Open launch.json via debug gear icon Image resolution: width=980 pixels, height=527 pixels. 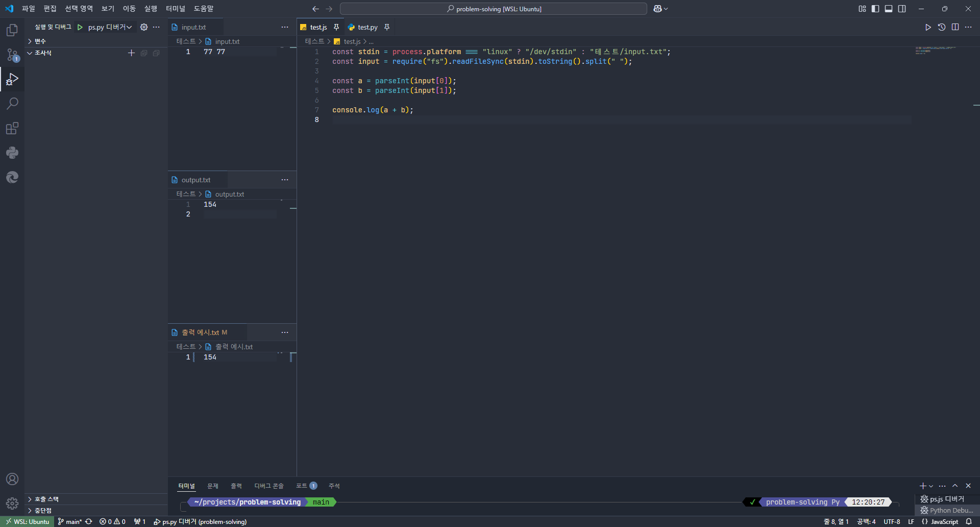[x=144, y=27]
